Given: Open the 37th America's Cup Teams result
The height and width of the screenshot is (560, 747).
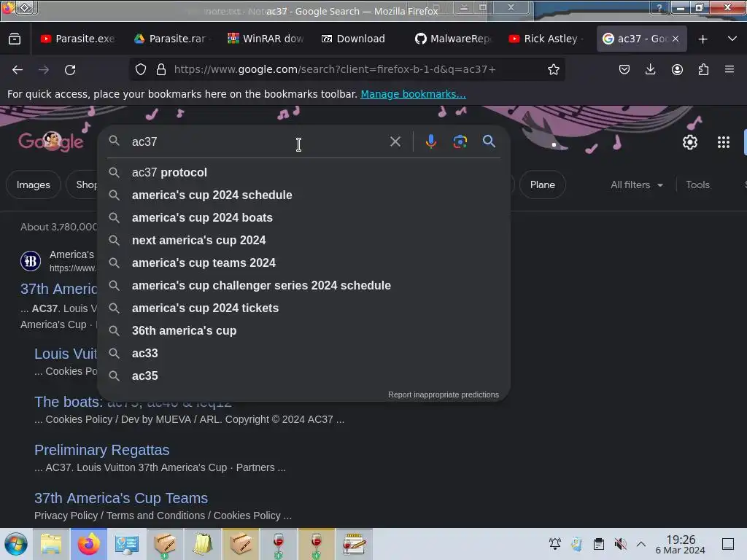Looking at the screenshot, I should click(121, 498).
